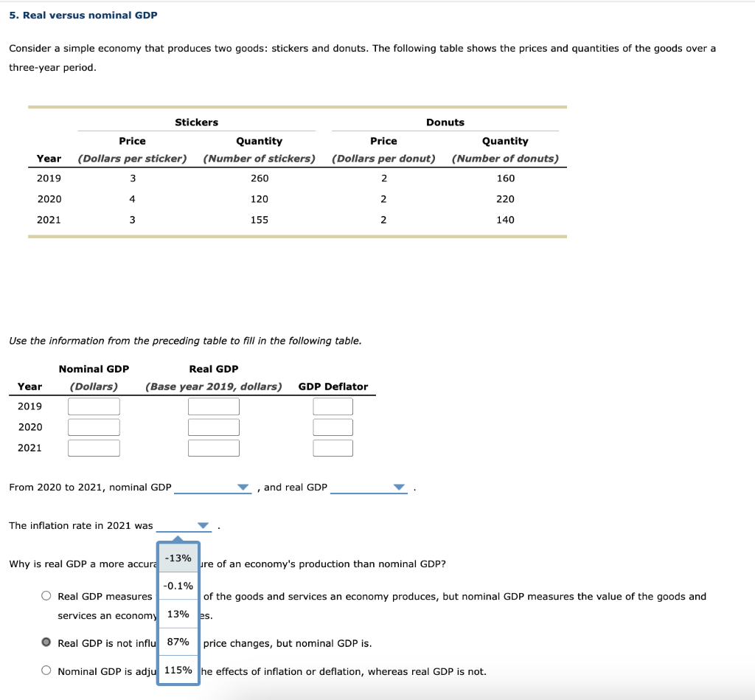The width and height of the screenshot is (755, 700).
Task: Click the Nominal GDP input for 2019
Action: pyautogui.click(x=94, y=406)
